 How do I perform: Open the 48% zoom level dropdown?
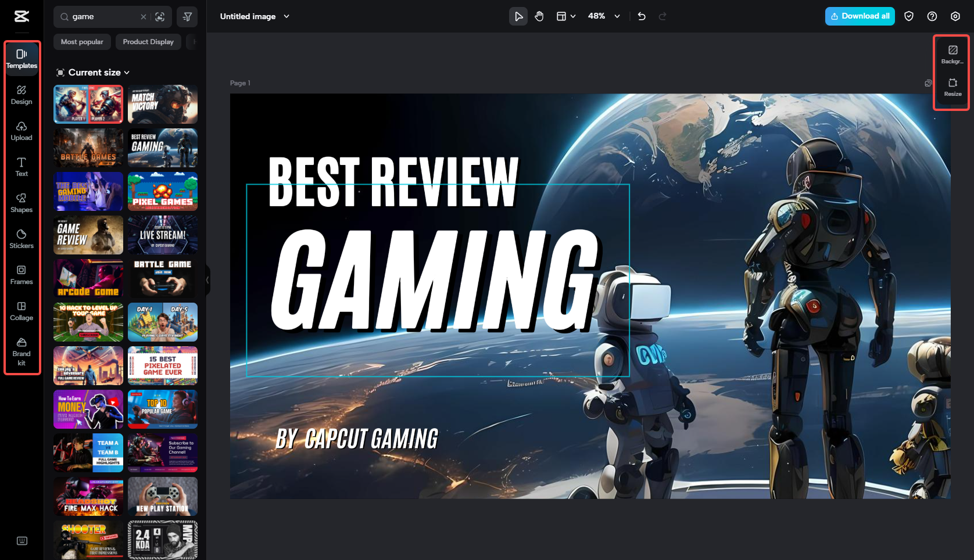pos(604,16)
